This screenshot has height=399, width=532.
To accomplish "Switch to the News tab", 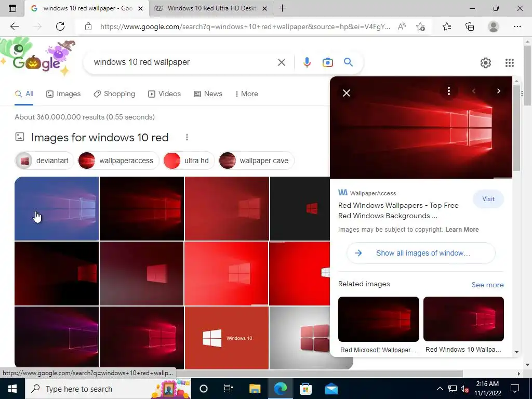I will click(208, 94).
